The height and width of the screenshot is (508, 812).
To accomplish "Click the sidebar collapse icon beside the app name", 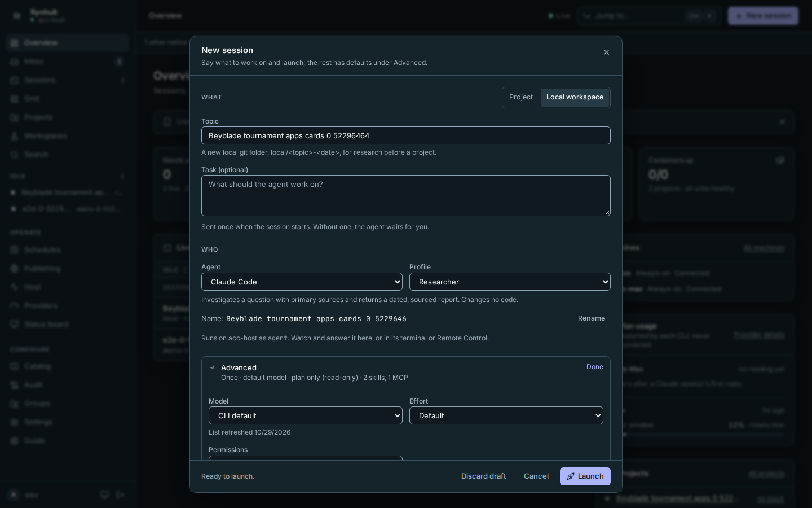I will pos(16,16).
